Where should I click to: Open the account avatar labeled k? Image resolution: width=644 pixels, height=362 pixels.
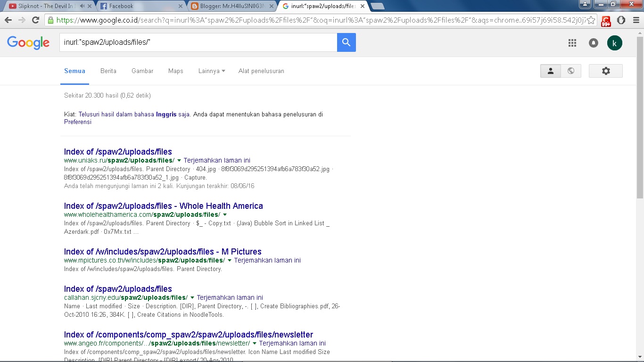pos(615,43)
